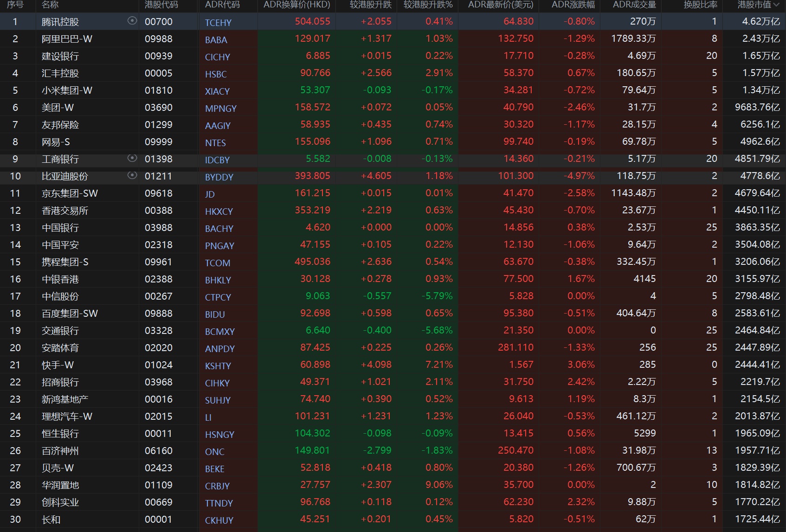Click the circle marker icon beside 比亚迪股份
This screenshot has width=786, height=532.
click(x=132, y=175)
